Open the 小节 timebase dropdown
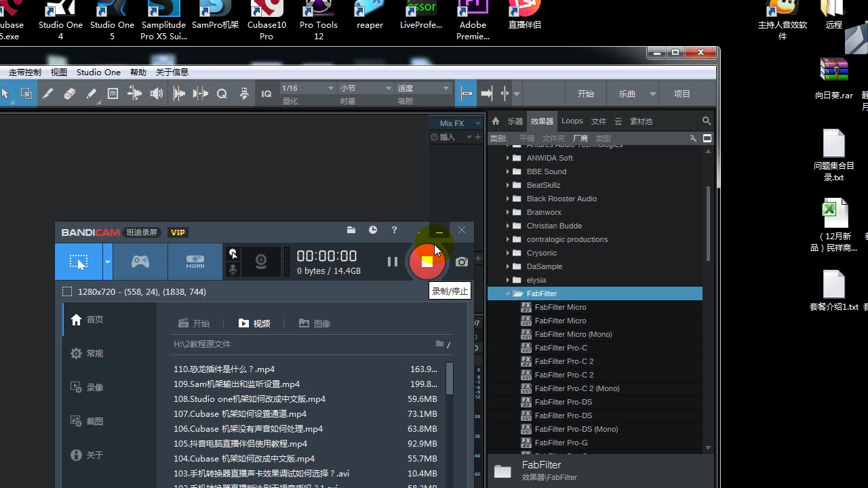 click(366, 88)
